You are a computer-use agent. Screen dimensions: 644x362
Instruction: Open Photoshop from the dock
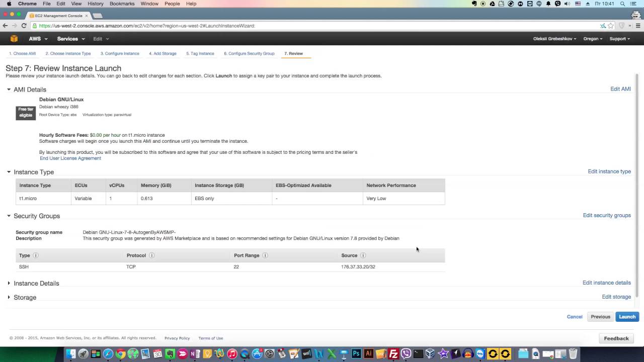(x=356, y=354)
